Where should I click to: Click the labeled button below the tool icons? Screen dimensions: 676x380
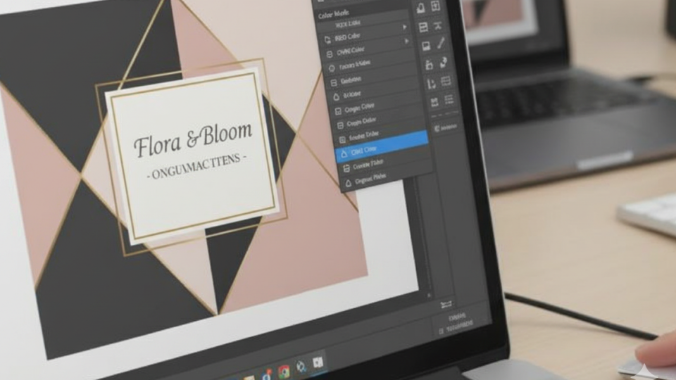pyautogui.click(x=446, y=128)
